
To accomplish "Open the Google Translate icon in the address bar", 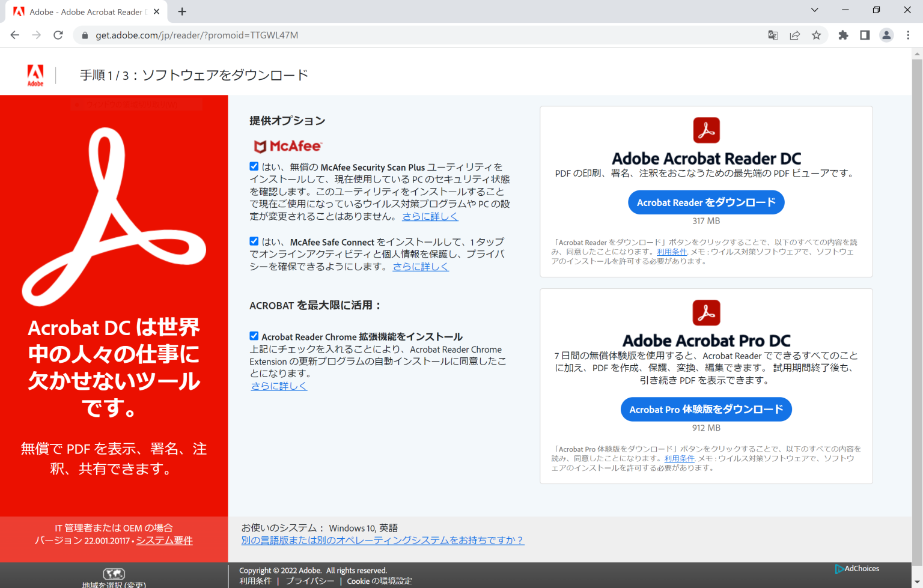I will [773, 35].
